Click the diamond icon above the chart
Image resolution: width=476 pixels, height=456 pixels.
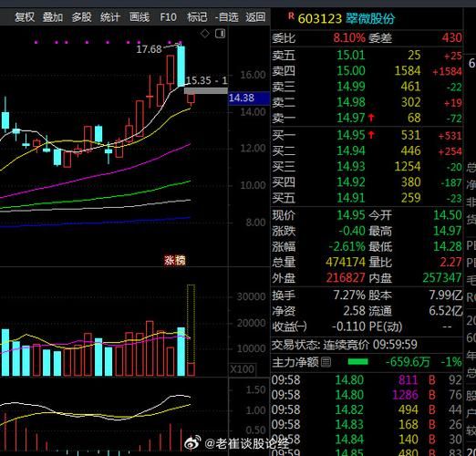pyautogui.click(x=205, y=34)
